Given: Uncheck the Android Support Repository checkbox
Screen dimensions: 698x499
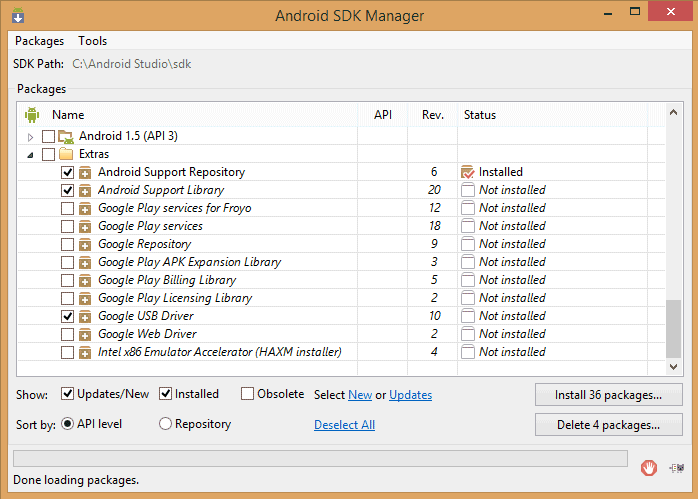Looking at the screenshot, I should point(67,172).
